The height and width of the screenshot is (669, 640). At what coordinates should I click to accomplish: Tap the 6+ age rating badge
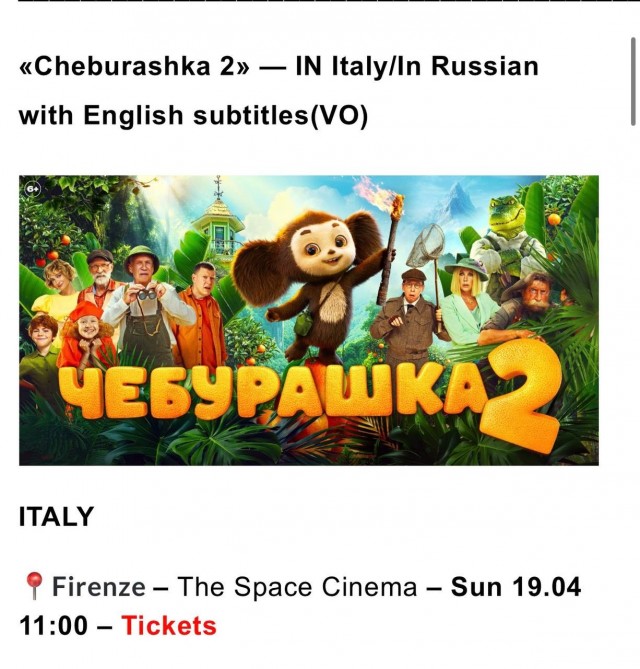(33, 188)
